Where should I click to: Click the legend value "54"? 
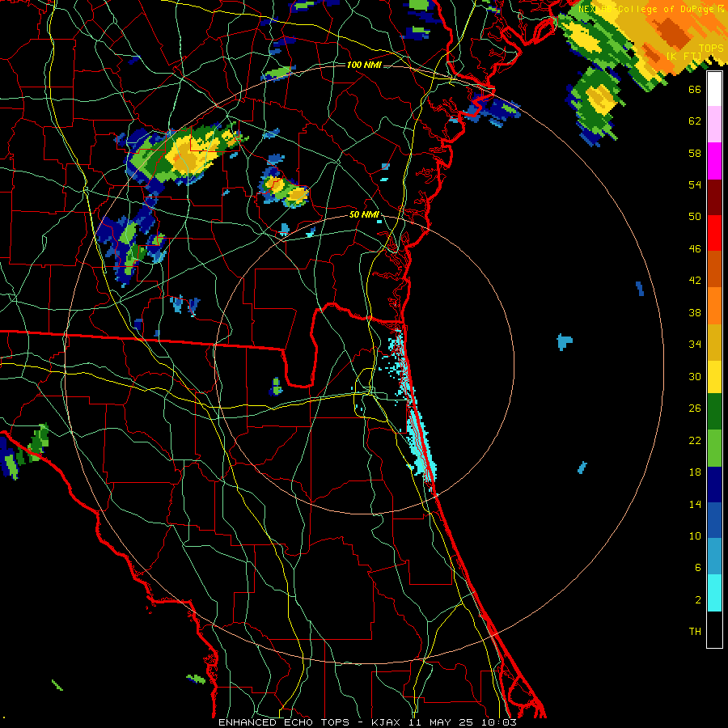pos(695,184)
